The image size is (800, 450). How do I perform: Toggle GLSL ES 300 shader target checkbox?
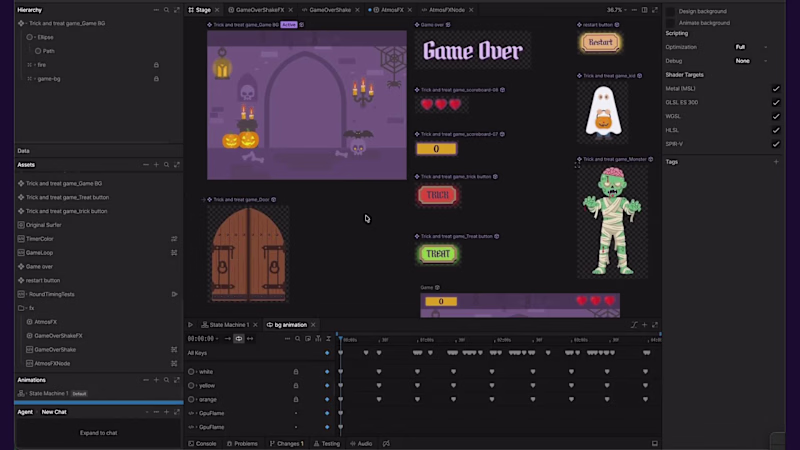click(776, 103)
